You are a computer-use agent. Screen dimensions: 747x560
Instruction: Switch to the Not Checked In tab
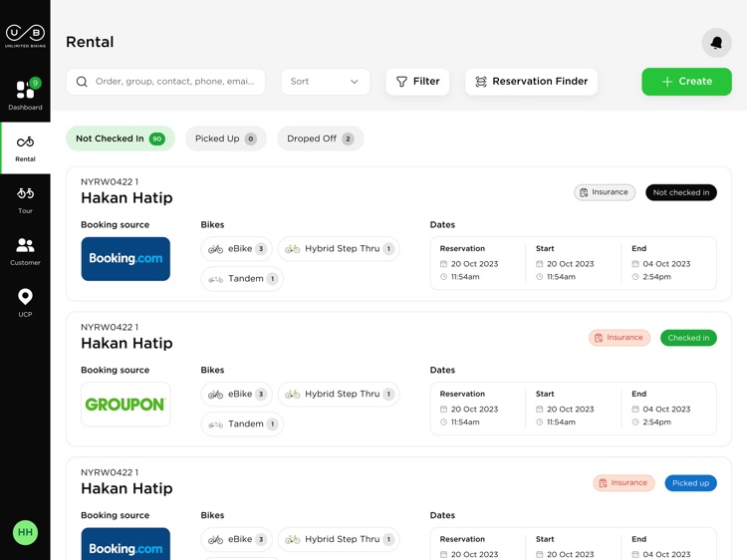point(121,139)
